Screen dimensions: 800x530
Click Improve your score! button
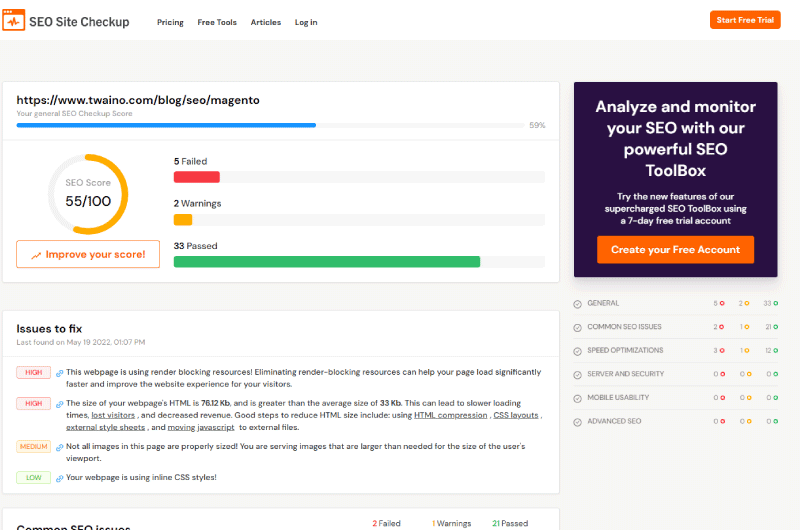(88, 254)
